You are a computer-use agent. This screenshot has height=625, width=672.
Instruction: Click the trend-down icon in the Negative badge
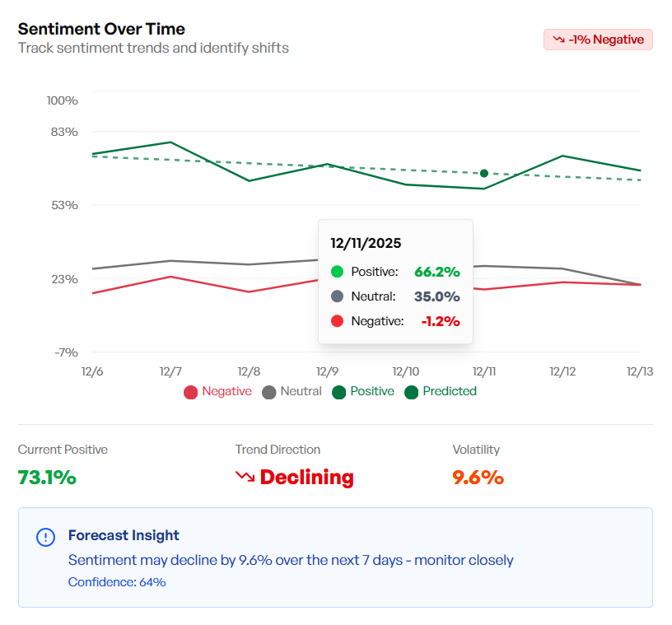tap(558, 40)
